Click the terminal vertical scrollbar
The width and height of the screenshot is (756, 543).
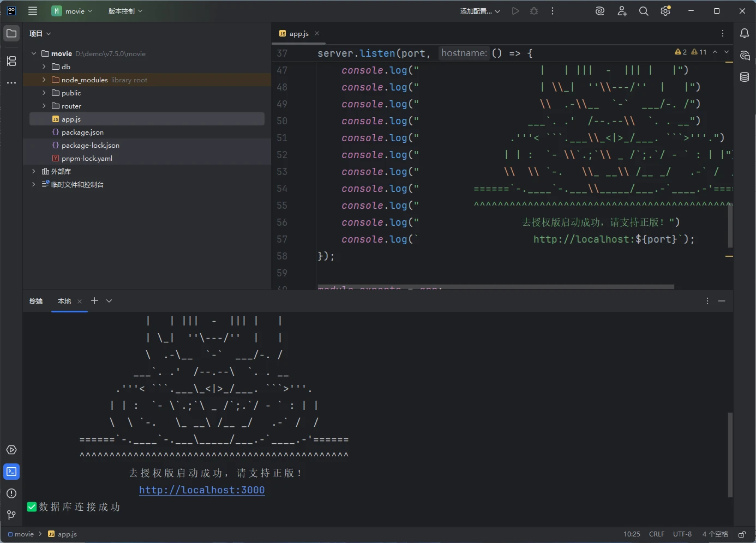730,455
